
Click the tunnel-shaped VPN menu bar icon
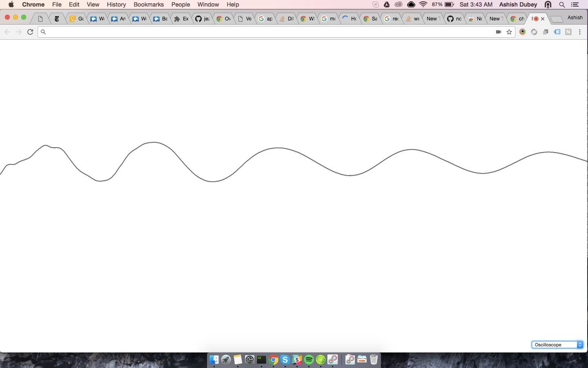point(548,4)
